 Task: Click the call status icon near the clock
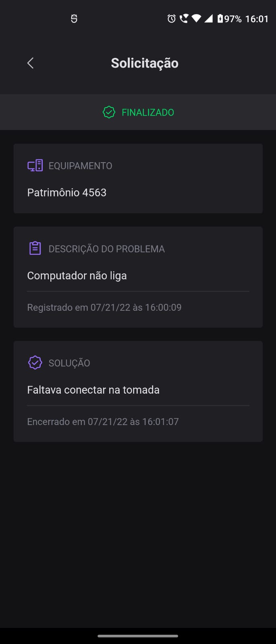tap(183, 18)
